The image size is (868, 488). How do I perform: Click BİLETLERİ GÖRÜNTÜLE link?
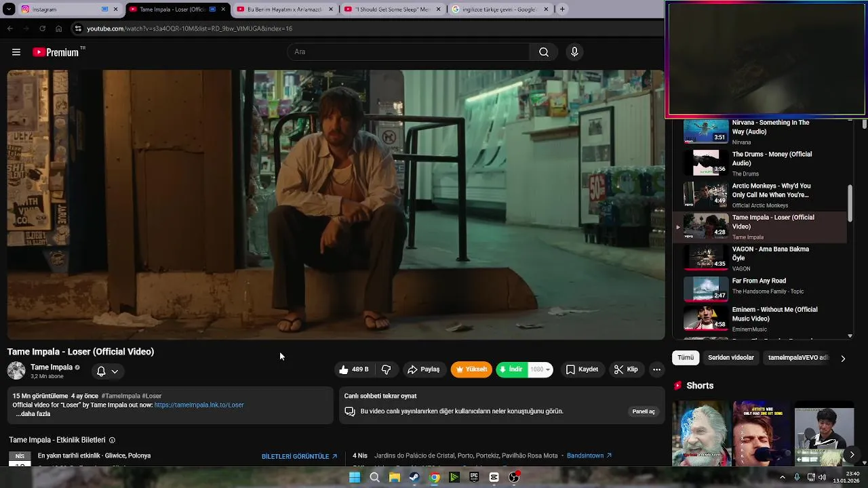pyautogui.click(x=299, y=456)
